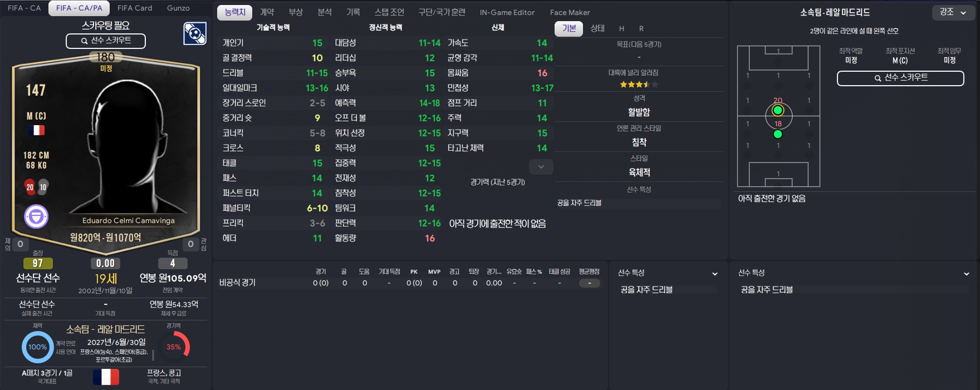Click the goals value 4
Image resolution: width=980 pixels, height=390 pixels.
[x=173, y=263]
